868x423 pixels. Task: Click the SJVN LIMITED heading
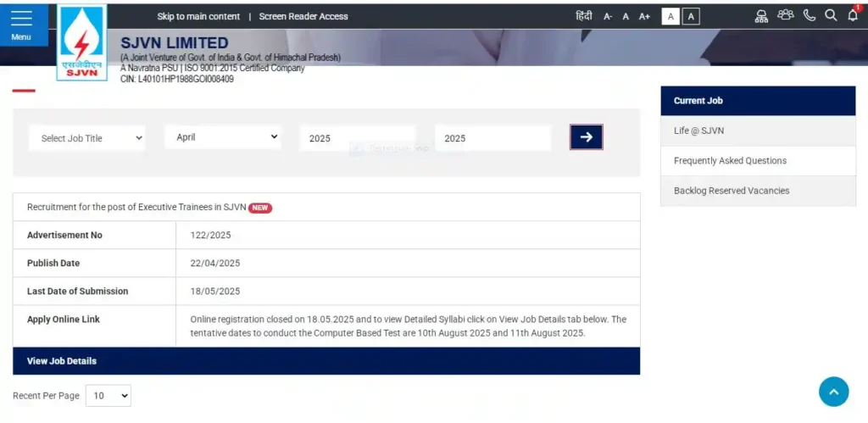pos(175,43)
